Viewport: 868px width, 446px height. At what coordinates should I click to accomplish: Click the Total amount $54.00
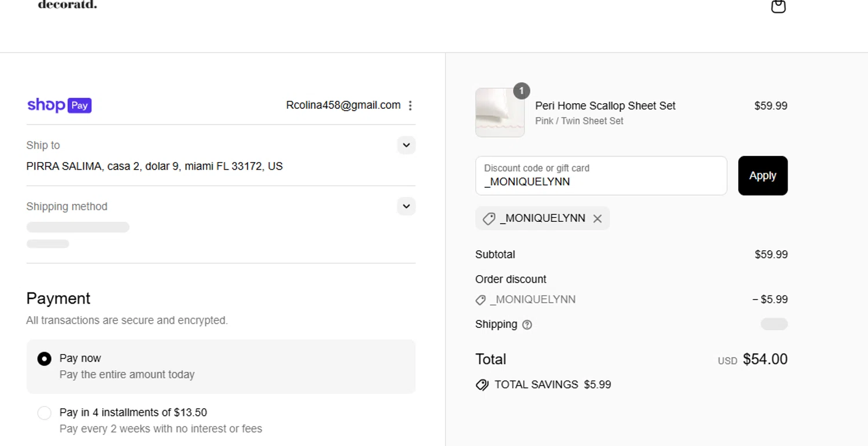(765, 359)
